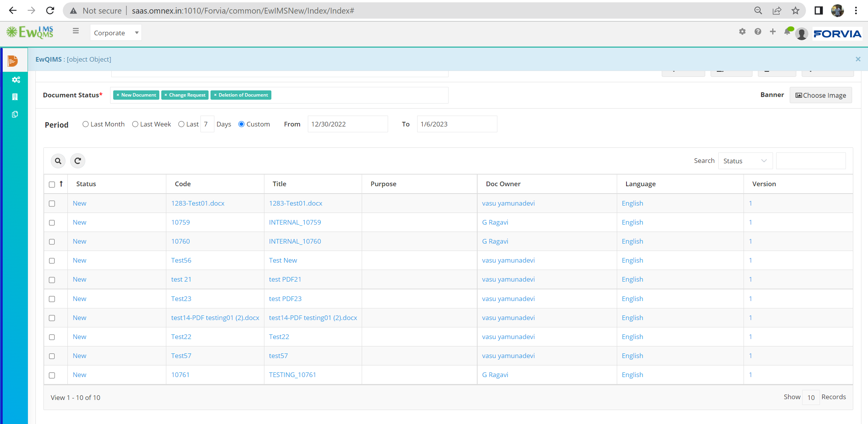This screenshot has height=424, width=868.
Task: Sort grid by arrow in header
Action: tap(61, 184)
